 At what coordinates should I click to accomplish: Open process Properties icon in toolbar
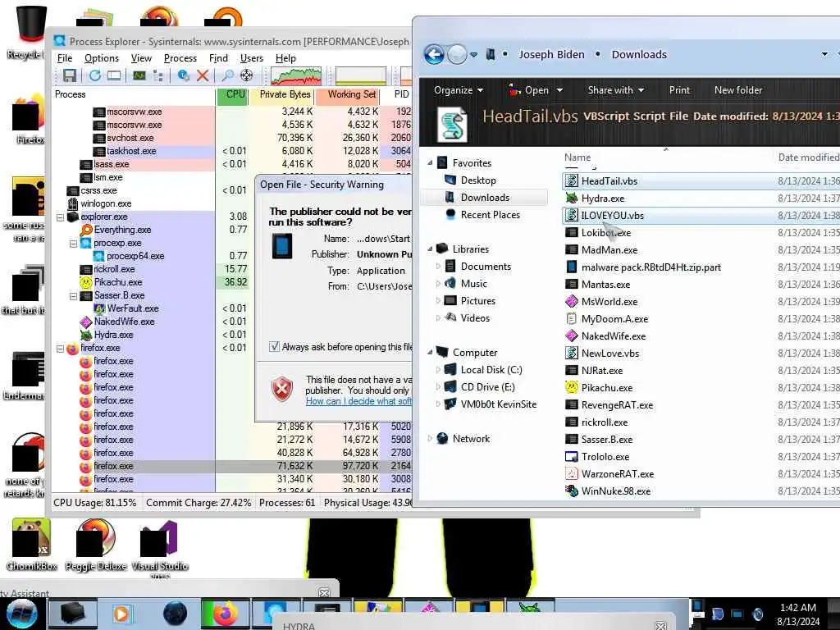[184, 75]
